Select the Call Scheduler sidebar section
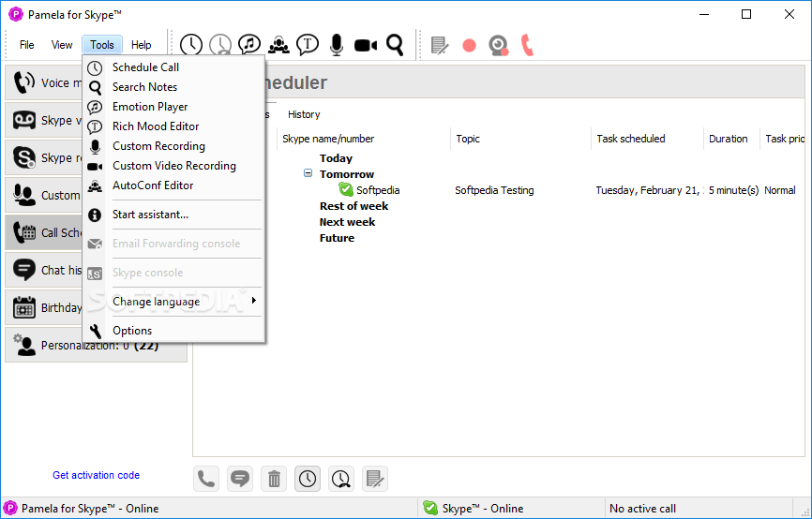The height and width of the screenshot is (519, 812). tap(44, 233)
